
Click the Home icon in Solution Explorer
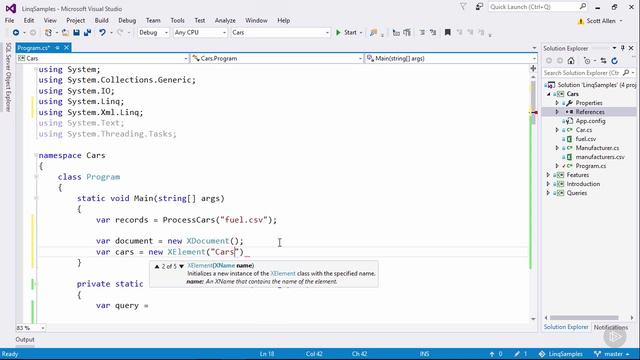(571, 61)
